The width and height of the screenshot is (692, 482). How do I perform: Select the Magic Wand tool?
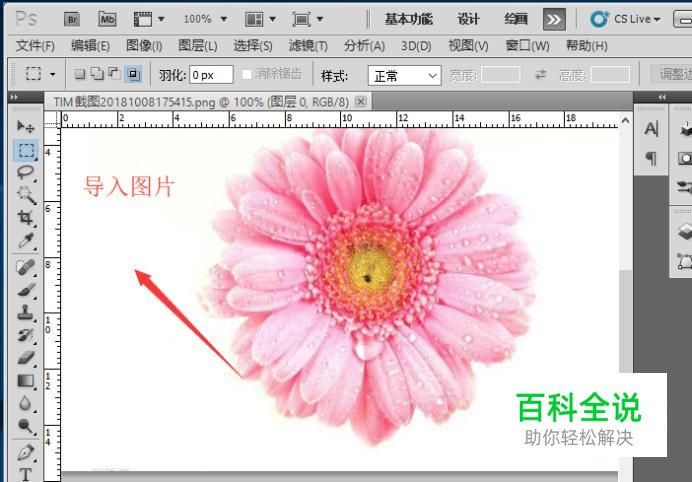pyautogui.click(x=26, y=195)
